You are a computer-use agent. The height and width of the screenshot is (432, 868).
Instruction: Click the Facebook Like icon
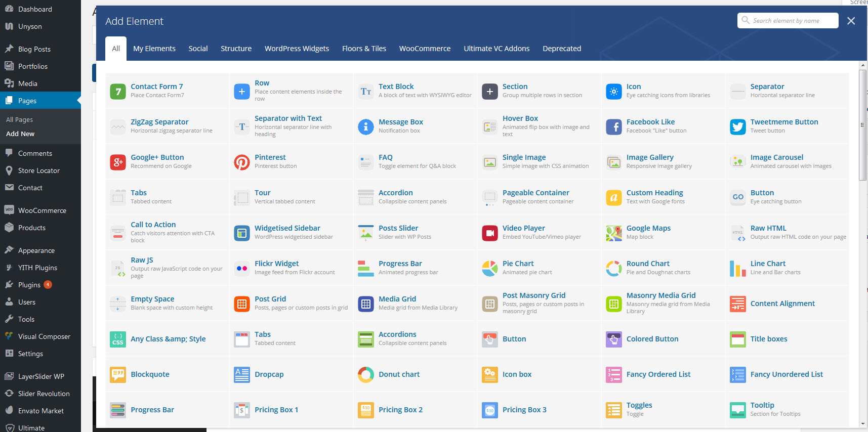(613, 127)
